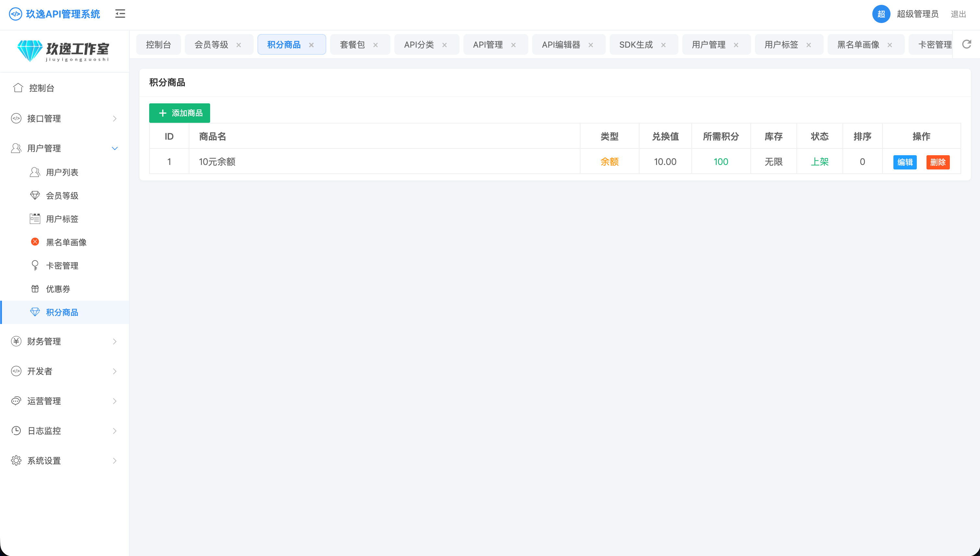The width and height of the screenshot is (980, 556).
Task: Click the 上架 status cell
Action: 819,162
